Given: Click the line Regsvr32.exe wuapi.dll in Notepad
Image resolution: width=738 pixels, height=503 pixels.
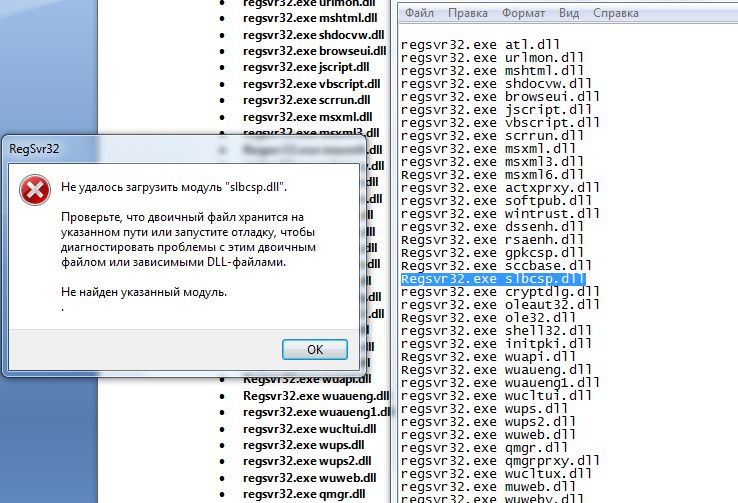Looking at the screenshot, I should click(488, 357).
